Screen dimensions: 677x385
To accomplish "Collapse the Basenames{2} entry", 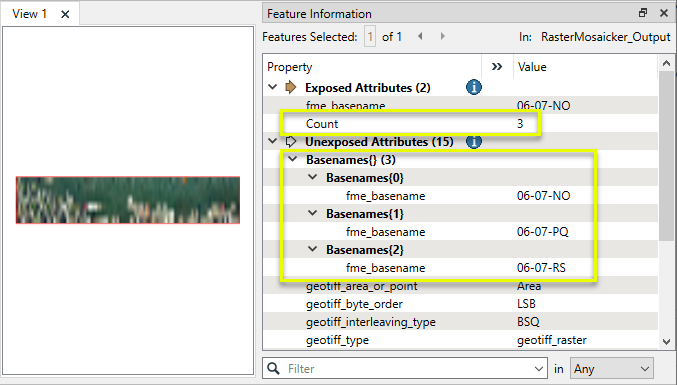I will pos(313,249).
